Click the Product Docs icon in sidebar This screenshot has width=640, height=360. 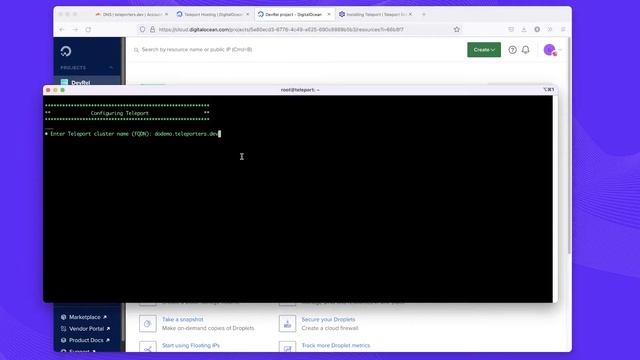click(x=63, y=340)
